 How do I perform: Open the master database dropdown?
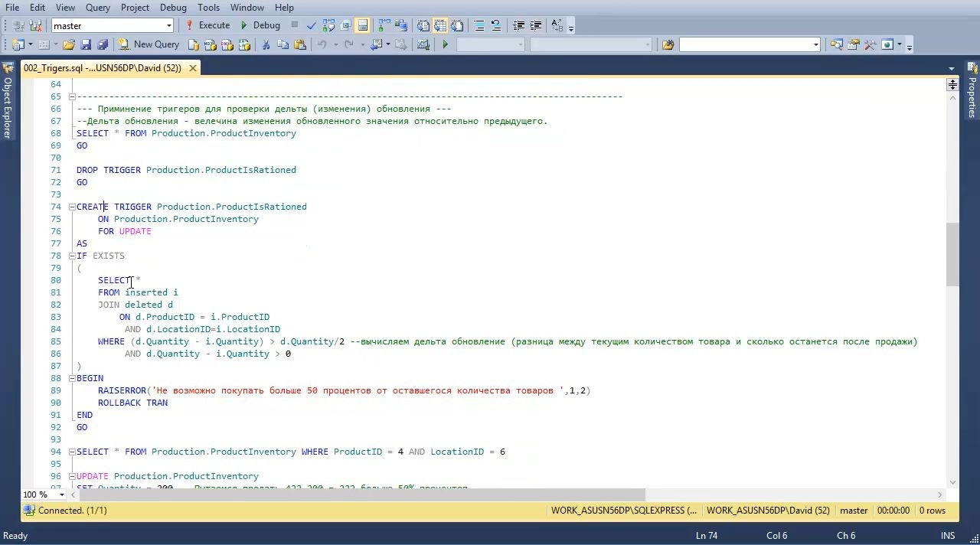168,26
